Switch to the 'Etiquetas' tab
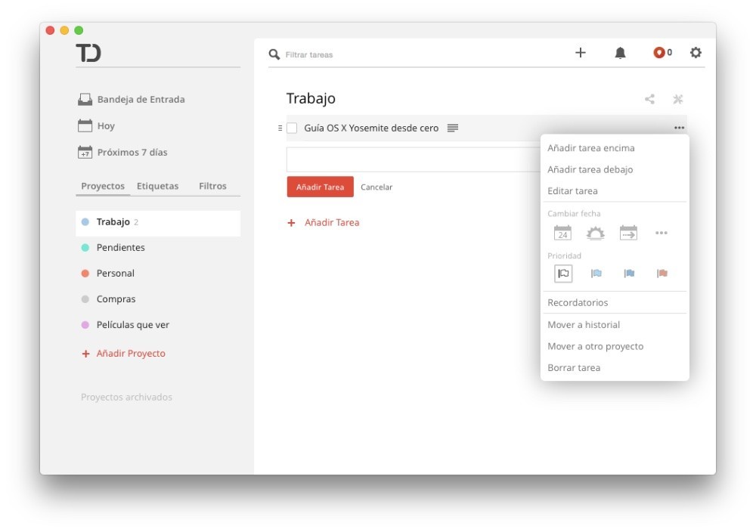 coord(157,185)
